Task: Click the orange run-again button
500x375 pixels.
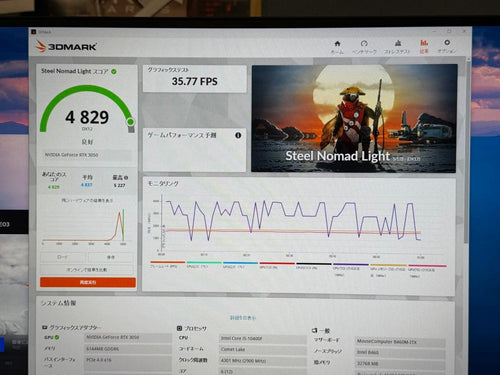Action: [x=88, y=282]
